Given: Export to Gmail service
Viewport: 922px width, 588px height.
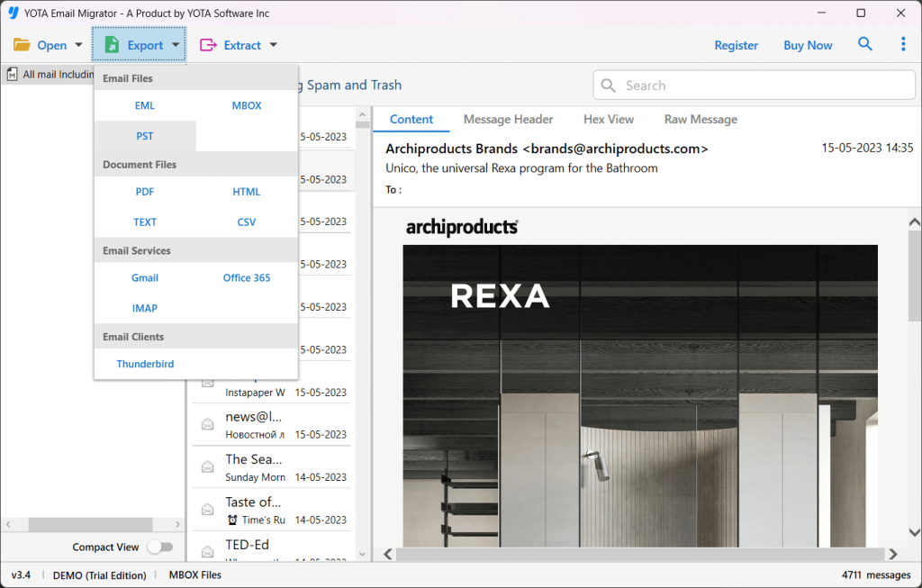Looking at the screenshot, I should point(145,277).
